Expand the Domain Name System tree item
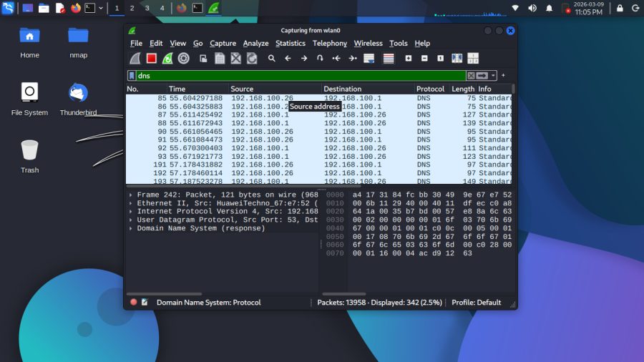This screenshot has height=362, width=644. pyautogui.click(x=130, y=228)
